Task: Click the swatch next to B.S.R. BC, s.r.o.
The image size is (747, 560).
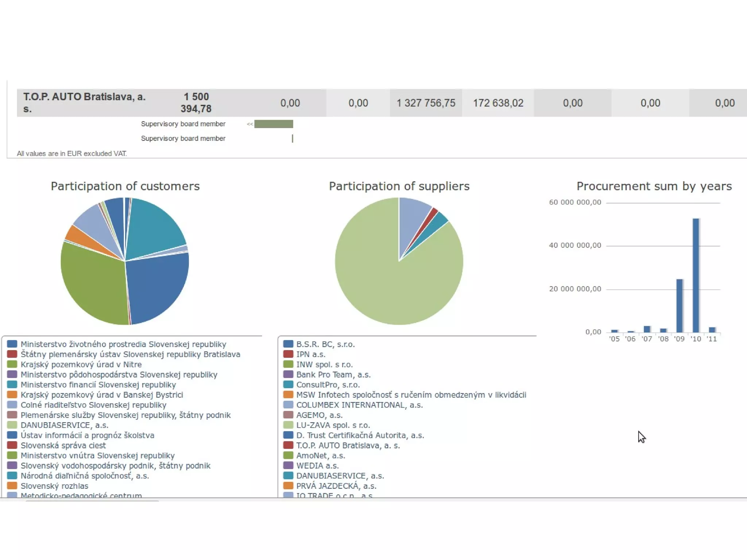Action: 288,344
